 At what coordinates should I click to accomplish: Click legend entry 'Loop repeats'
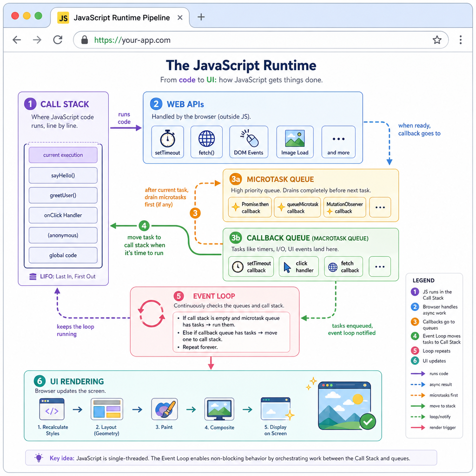(431, 351)
